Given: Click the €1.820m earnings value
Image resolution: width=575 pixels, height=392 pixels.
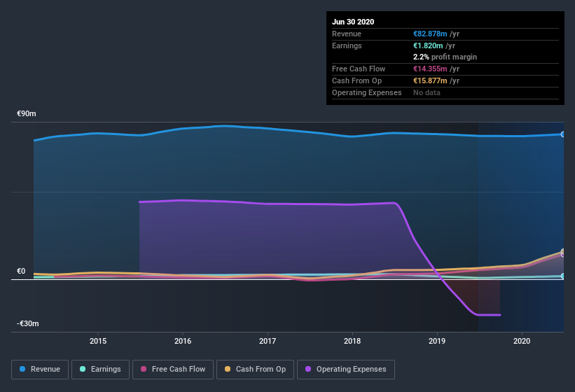Looking at the screenshot, I should [x=428, y=45].
